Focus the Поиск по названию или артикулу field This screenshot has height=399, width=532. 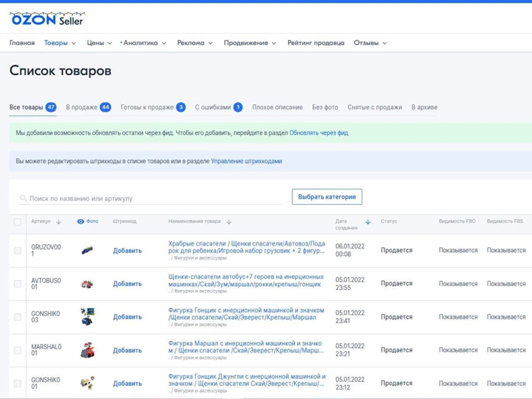click(x=150, y=198)
